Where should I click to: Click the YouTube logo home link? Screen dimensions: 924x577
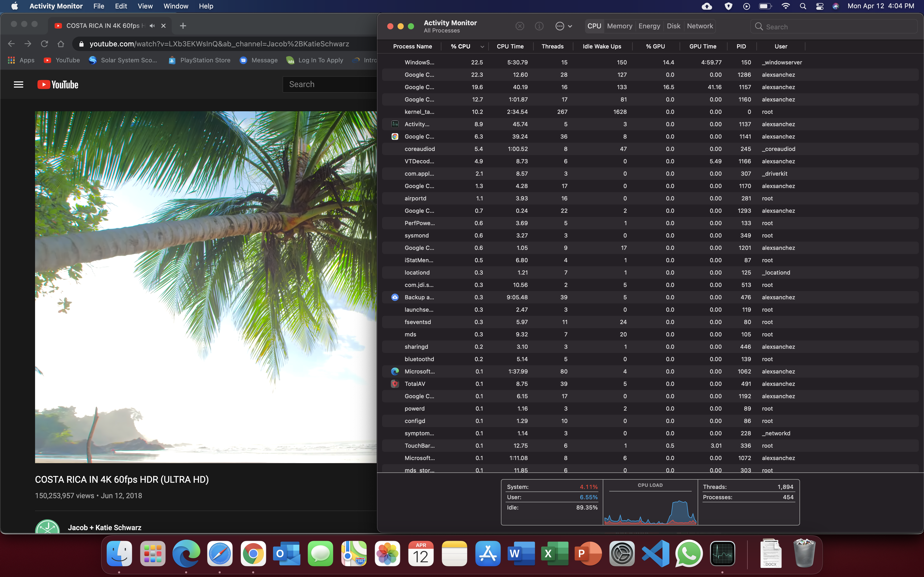[x=58, y=84]
